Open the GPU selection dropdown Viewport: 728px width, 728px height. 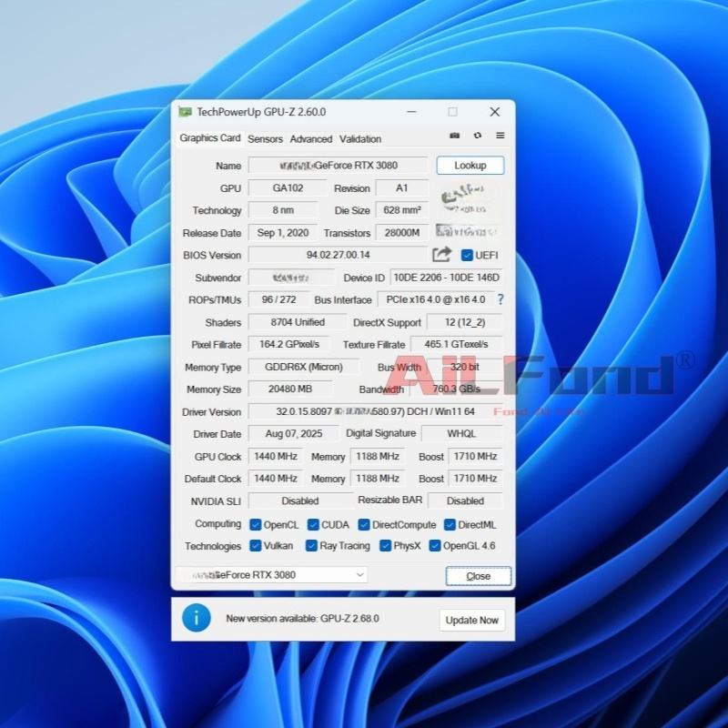271,575
